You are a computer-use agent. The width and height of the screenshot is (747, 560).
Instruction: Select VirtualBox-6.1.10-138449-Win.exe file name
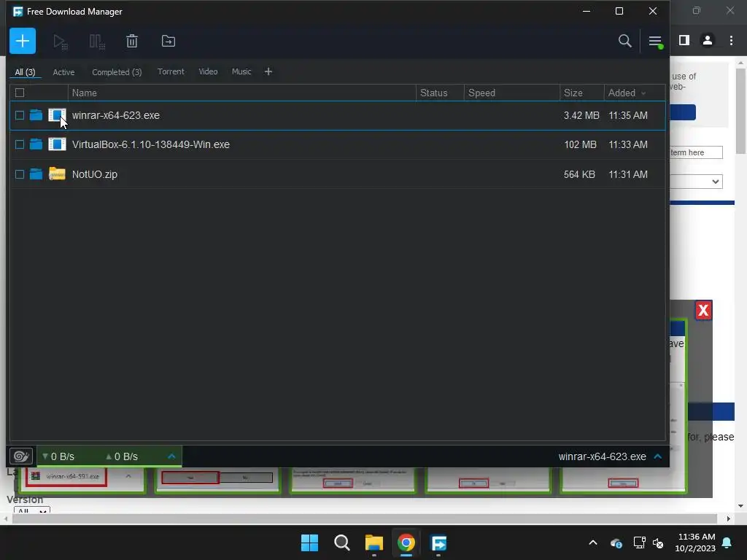[x=150, y=144]
